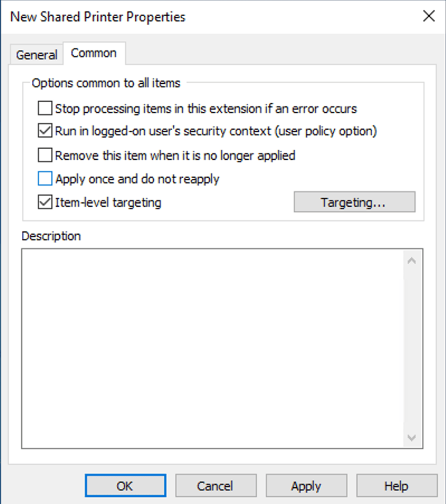Cancel the printer properties dialog

click(x=216, y=485)
